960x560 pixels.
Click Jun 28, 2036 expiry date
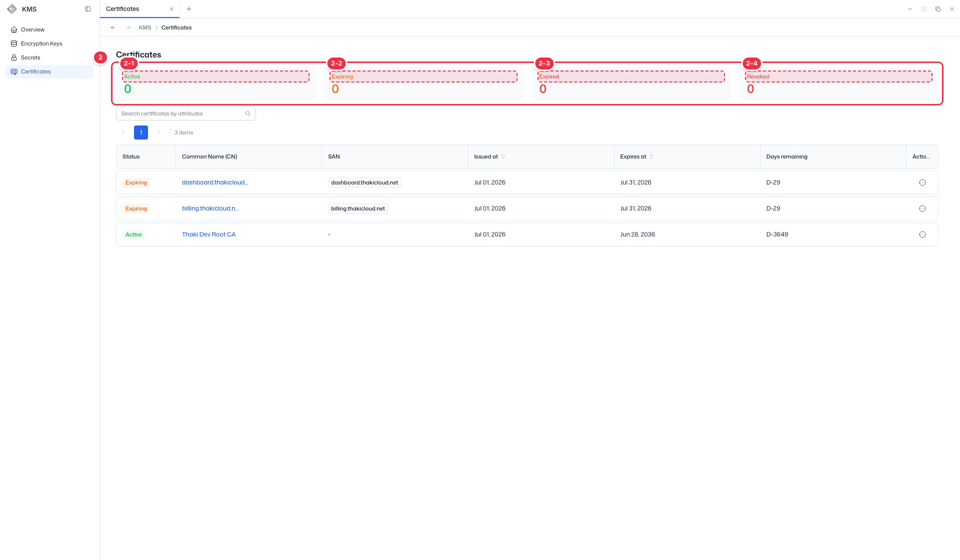[637, 234]
